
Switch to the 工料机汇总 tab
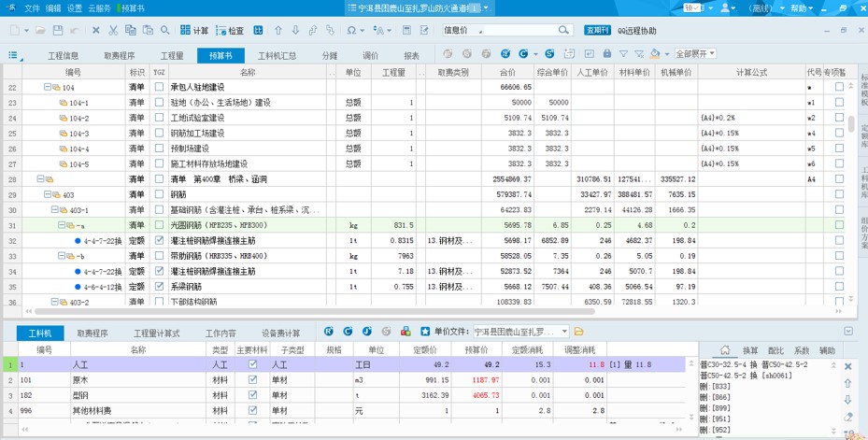pos(277,55)
